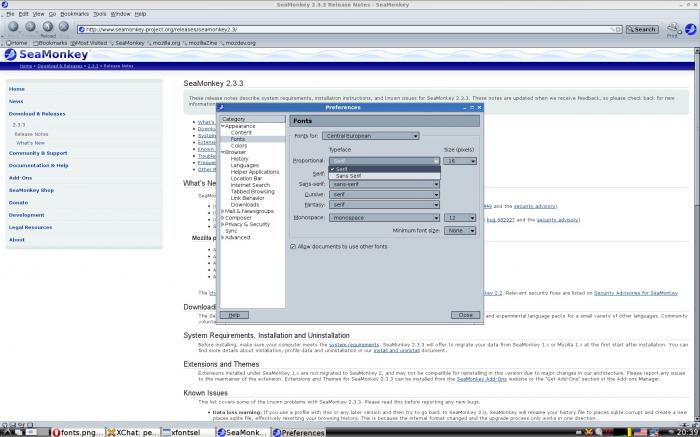This screenshot has height=437, width=700.
Task: Open the install and uninstall link
Action: [396, 351]
